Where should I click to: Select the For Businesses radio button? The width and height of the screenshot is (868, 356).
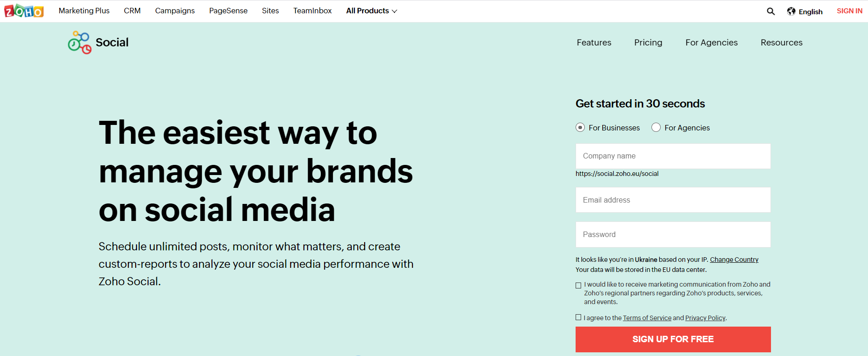click(x=580, y=127)
